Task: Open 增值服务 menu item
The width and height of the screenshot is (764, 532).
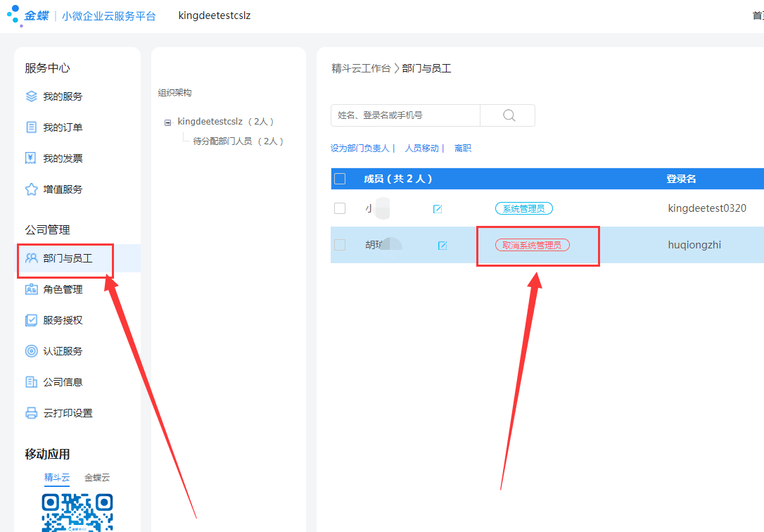Action: (63, 189)
